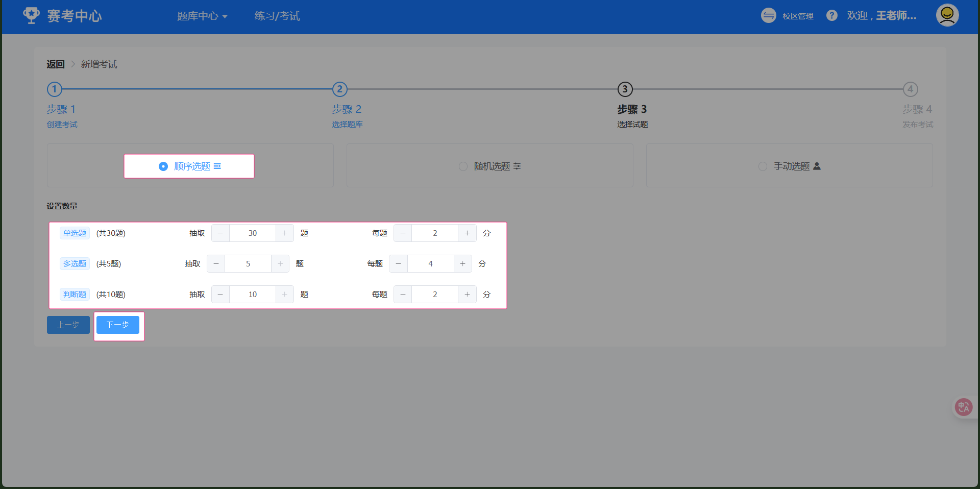Increase 多选题 draw count
Image resolution: width=980 pixels, height=489 pixels.
click(280, 264)
